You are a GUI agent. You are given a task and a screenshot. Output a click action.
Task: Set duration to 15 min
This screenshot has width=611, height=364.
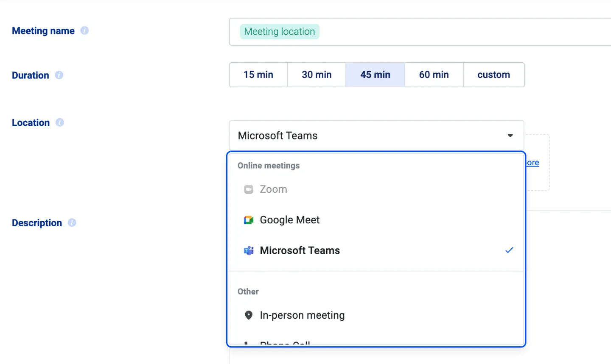coord(258,75)
